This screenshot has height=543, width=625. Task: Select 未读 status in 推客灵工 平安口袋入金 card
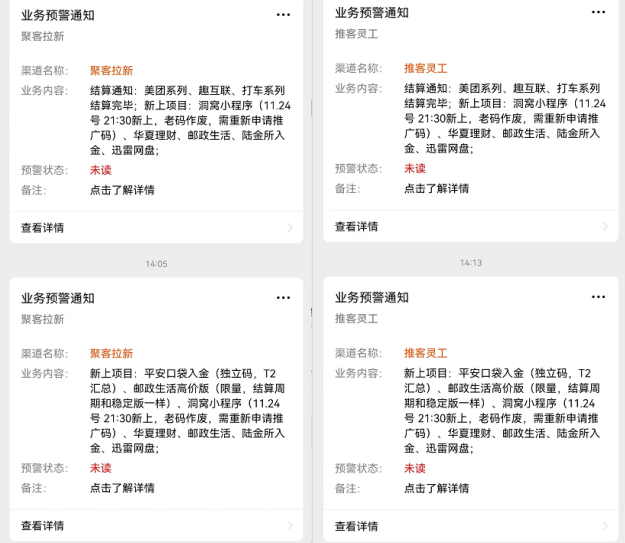click(x=415, y=468)
